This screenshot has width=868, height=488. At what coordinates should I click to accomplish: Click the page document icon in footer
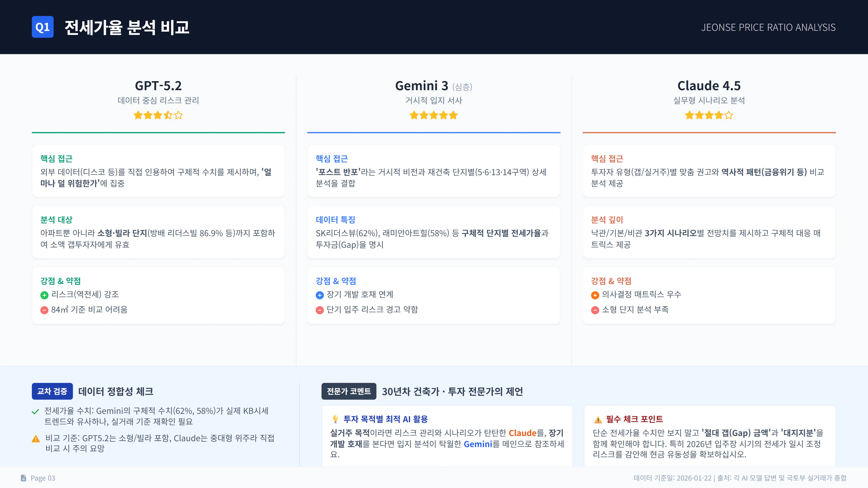tap(23, 478)
